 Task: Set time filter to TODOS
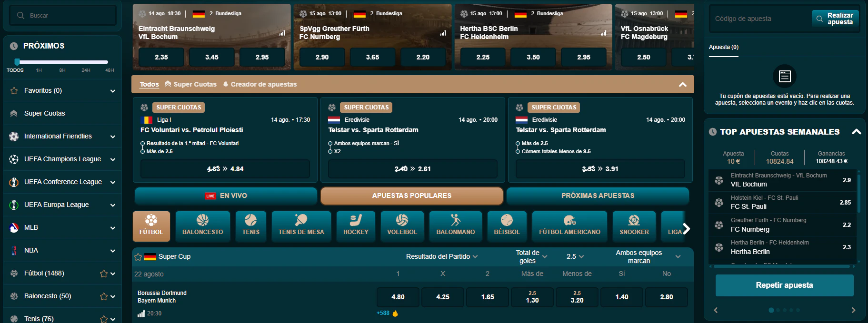point(15,70)
